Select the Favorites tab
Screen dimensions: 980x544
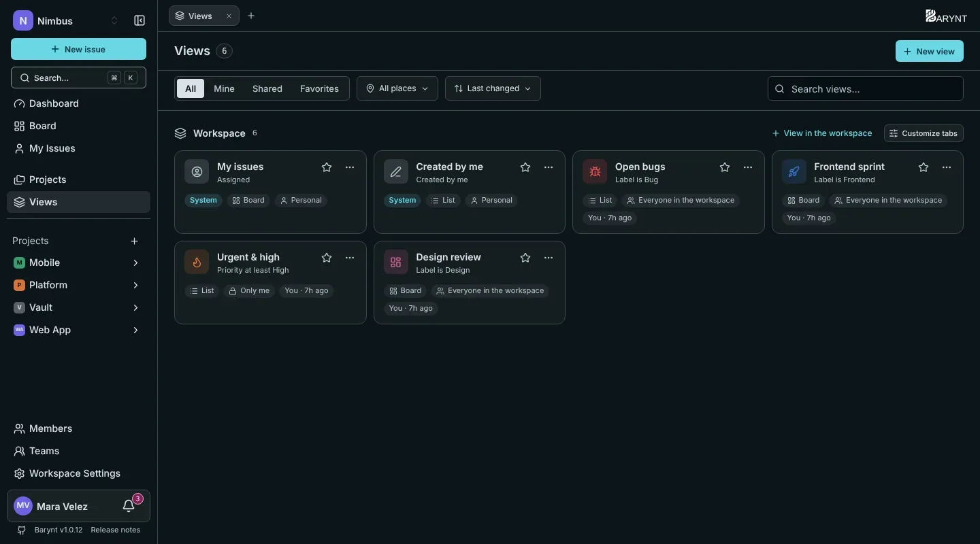click(319, 88)
